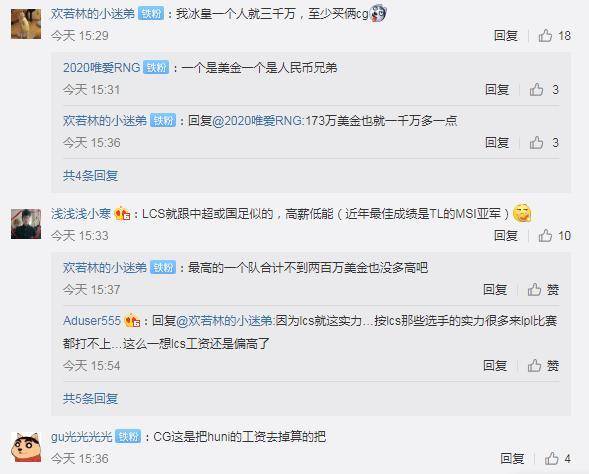Open Aduser555's profile link

point(92,321)
